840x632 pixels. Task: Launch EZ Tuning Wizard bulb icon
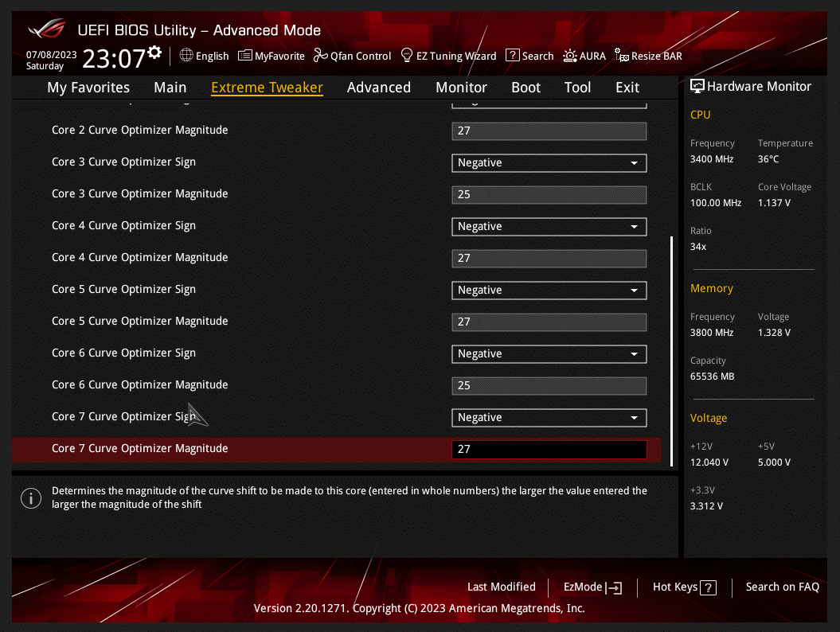(x=407, y=55)
